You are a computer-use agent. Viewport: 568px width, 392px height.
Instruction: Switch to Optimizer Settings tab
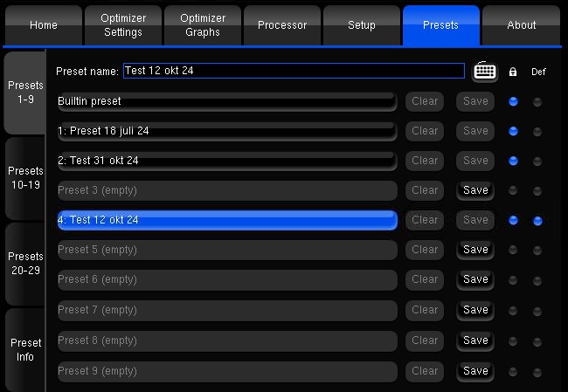coord(123,25)
